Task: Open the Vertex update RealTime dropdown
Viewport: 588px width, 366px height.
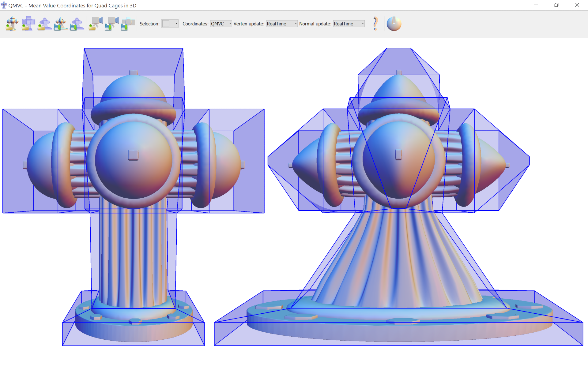Action: [281, 24]
